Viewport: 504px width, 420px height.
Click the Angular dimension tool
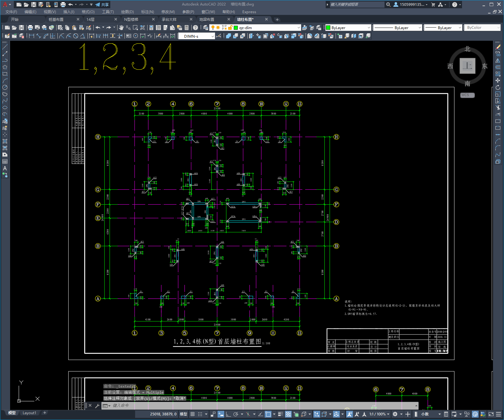click(x=82, y=36)
